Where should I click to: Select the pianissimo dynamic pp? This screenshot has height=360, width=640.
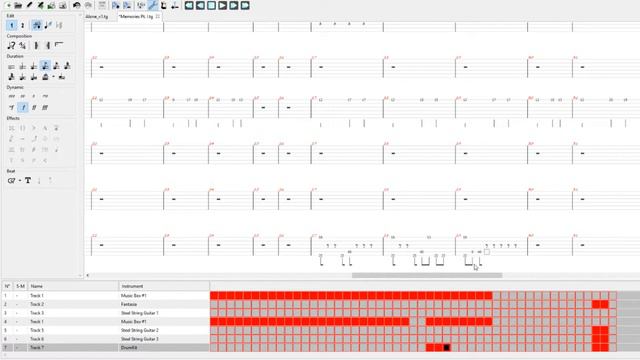tap(22, 96)
